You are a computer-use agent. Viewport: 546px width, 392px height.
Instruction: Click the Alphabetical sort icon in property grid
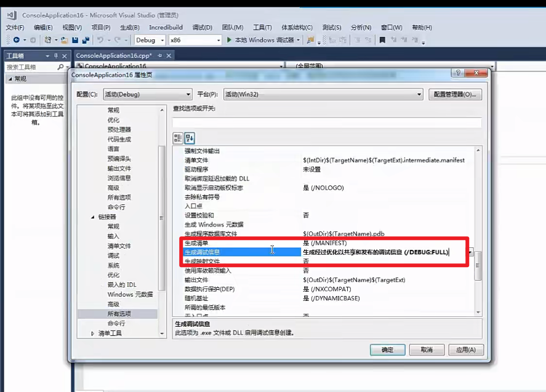click(x=190, y=138)
